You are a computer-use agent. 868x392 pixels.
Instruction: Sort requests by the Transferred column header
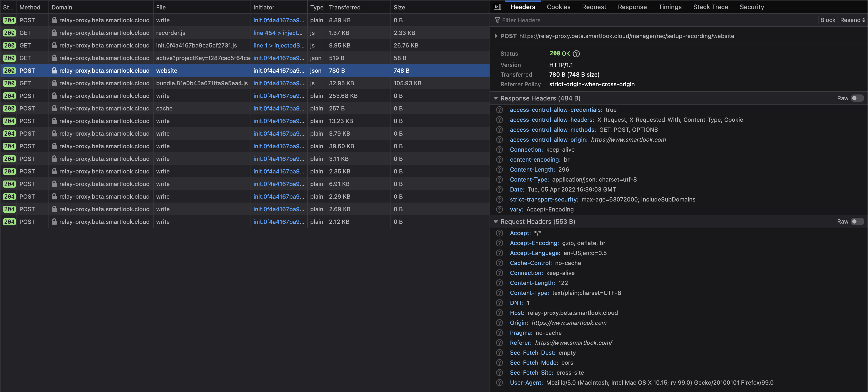pyautogui.click(x=344, y=7)
